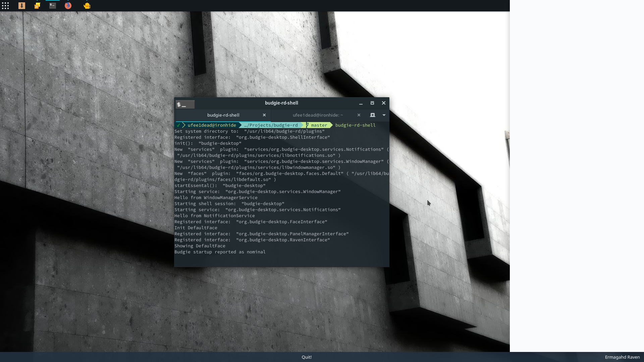Click the terminal window's title bar icon
Screen dimensions: 644x362
(185, 105)
